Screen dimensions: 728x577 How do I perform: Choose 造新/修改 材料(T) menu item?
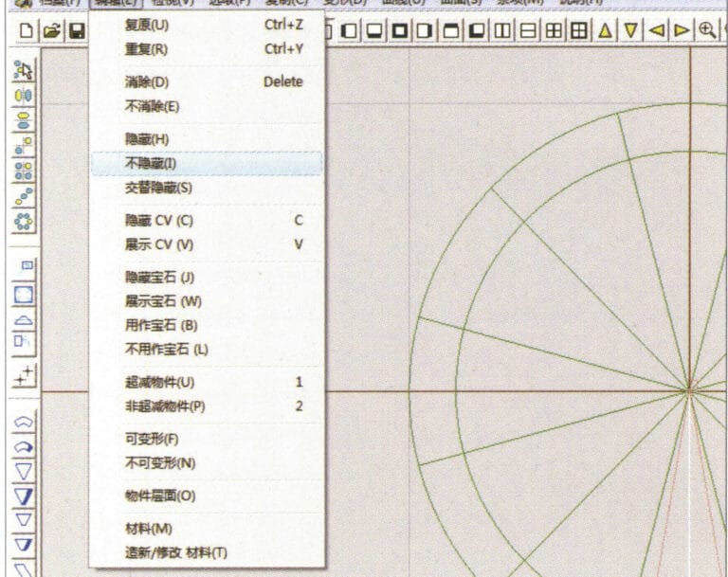click(207, 553)
